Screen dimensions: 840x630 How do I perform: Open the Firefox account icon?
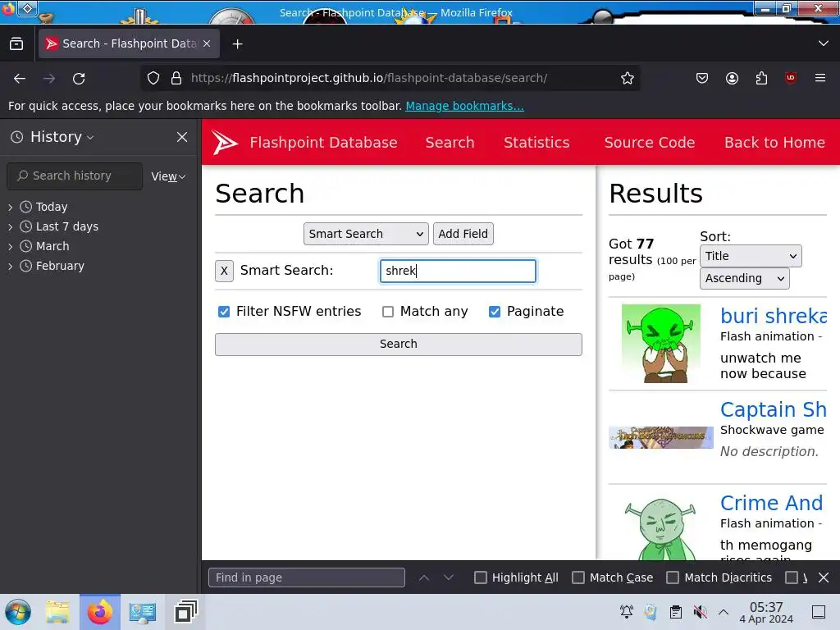732,78
